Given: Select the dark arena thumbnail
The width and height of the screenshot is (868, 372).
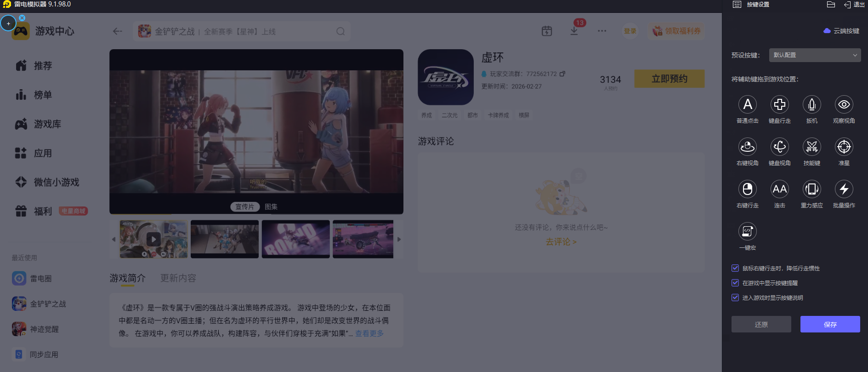Looking at the screenshot, I should pos(225,239).
